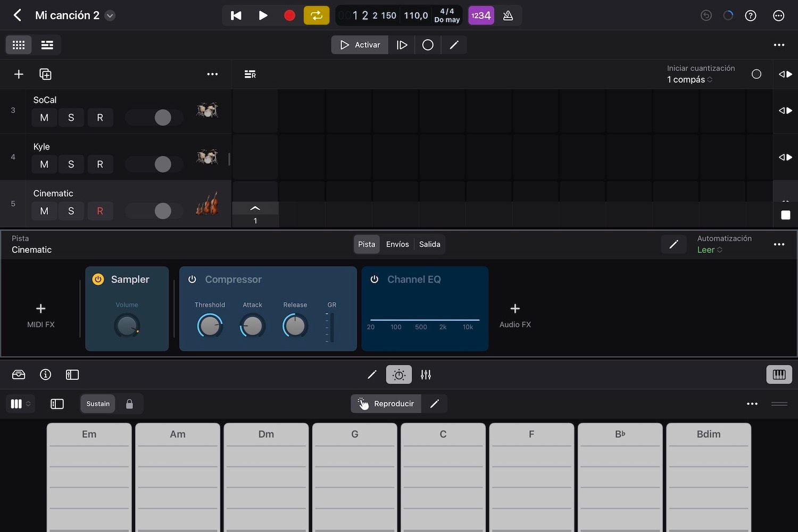Show the mixer with the faders icon
This screenshot has height=532, width=798.
point(425,374)
